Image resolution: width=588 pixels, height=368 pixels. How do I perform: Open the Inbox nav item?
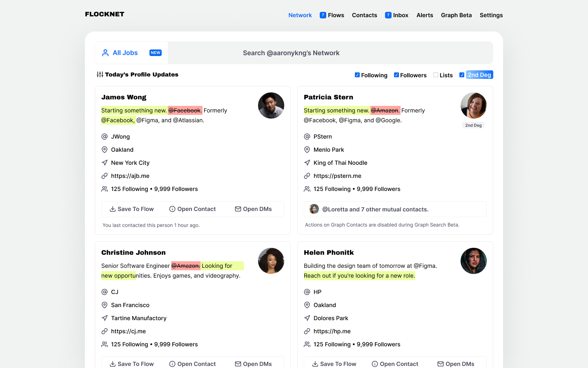[397, 15]
